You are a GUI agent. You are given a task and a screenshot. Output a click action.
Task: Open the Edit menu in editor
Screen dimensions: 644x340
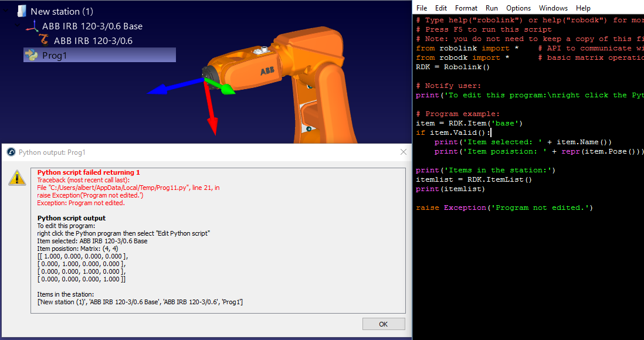tap(441, 8)
